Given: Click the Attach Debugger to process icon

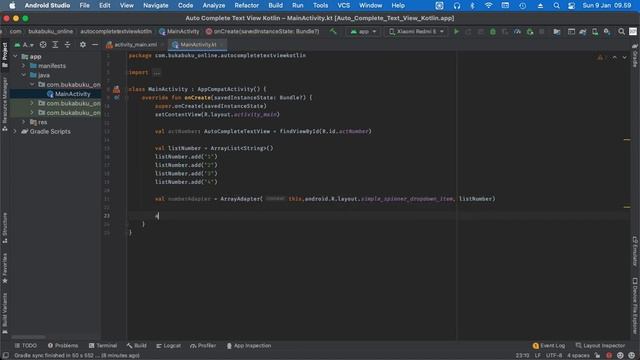Looking at the screenshot, I should coord(530,31).
